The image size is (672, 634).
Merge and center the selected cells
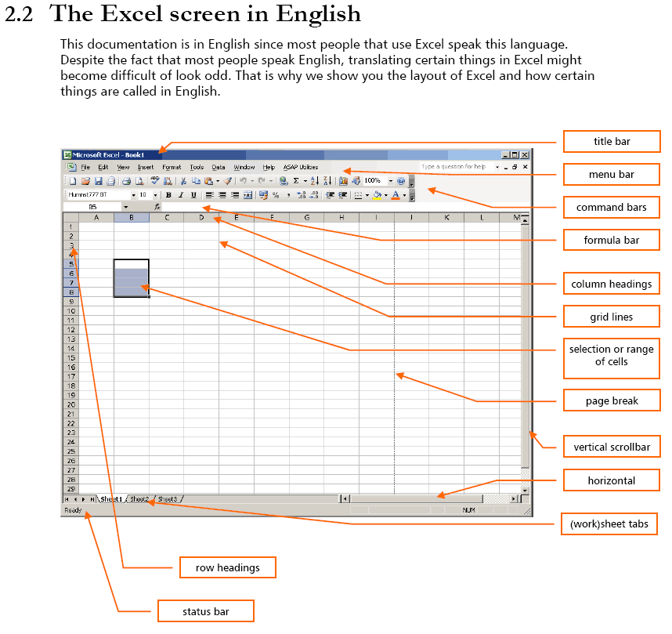(247, 195)
